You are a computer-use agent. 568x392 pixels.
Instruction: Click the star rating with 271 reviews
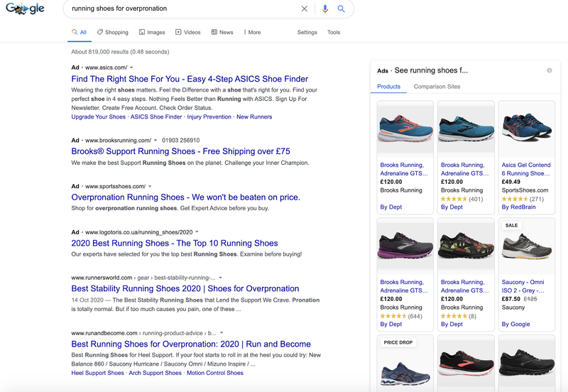(x=523, y=199)
